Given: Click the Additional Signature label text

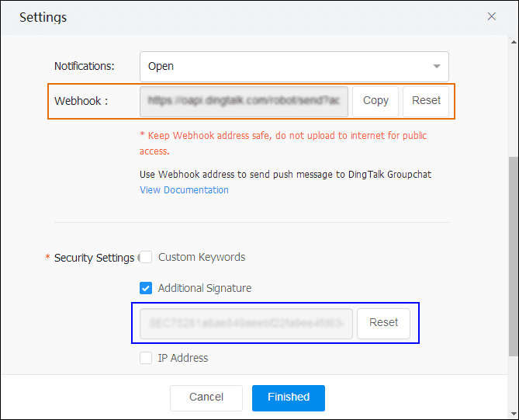Looking at the screenshot, I should coord(205,288).
